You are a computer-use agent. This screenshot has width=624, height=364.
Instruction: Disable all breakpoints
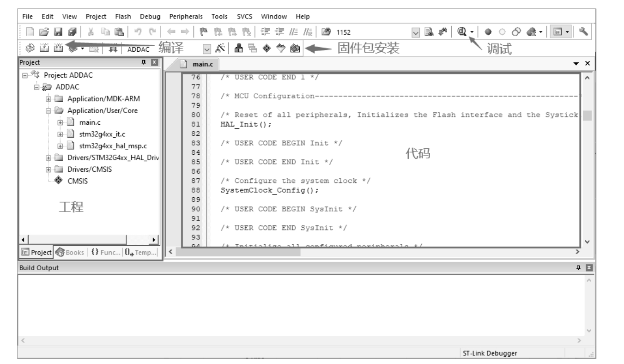coord(516,32)
